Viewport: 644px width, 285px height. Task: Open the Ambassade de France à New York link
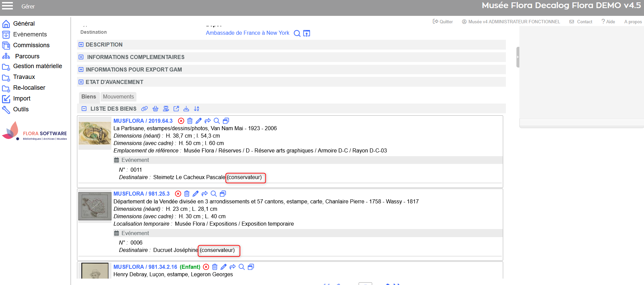coord(248,33)
